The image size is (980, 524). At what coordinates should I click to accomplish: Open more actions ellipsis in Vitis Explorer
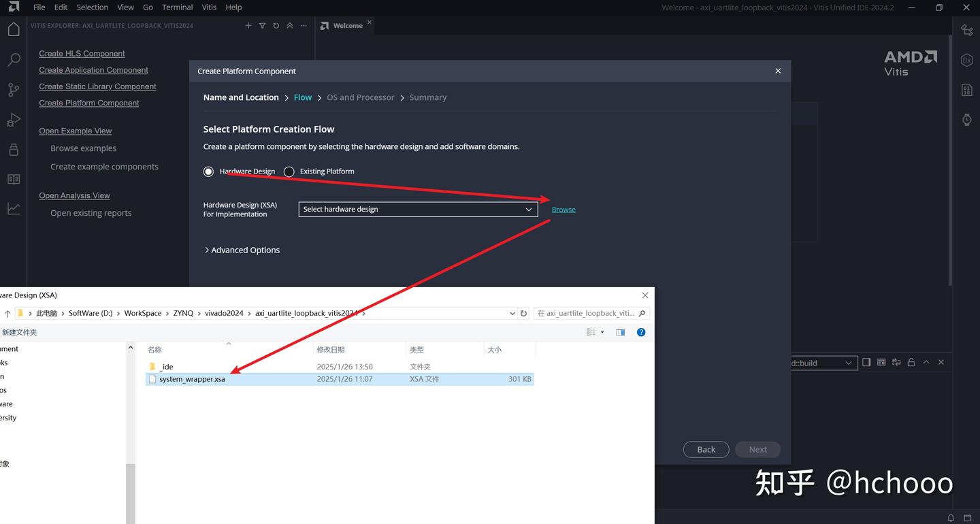pos(304,26)
